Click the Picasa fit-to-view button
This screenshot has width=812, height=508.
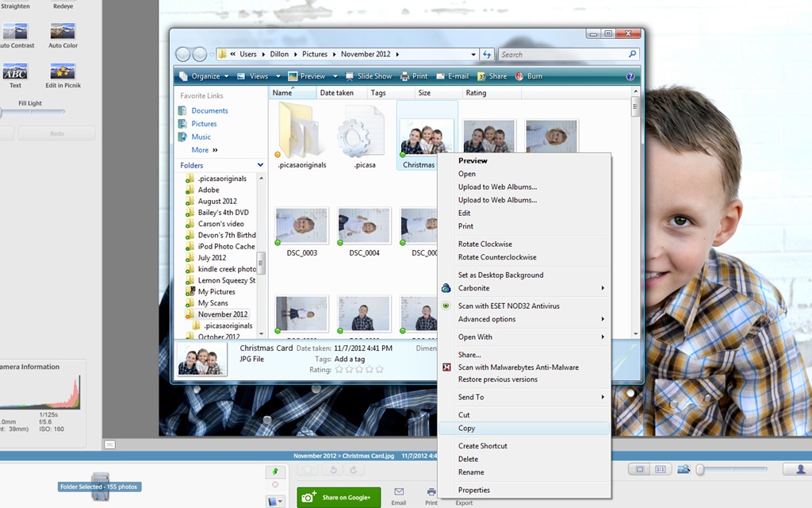[x=640, y=469]
